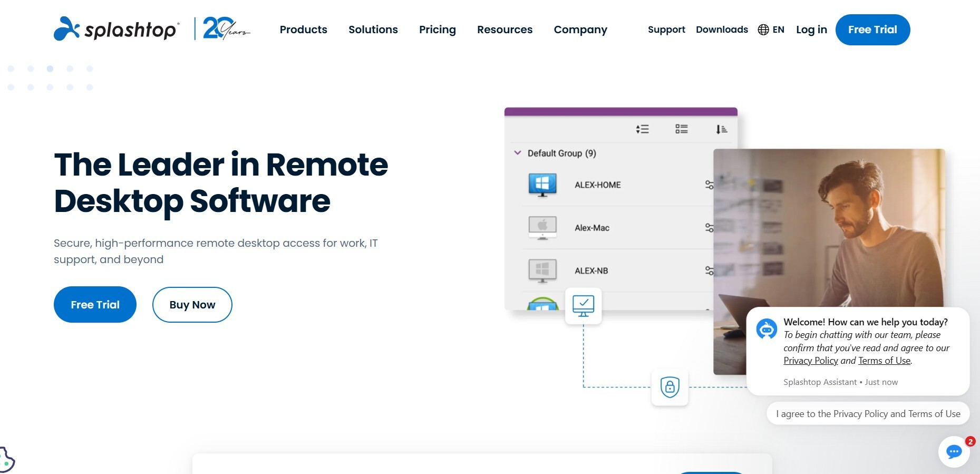The height and width of the screenshot is (474, 980).
Task: Select the ALEX-HOME computer name
Action: [x=598, y=185]
